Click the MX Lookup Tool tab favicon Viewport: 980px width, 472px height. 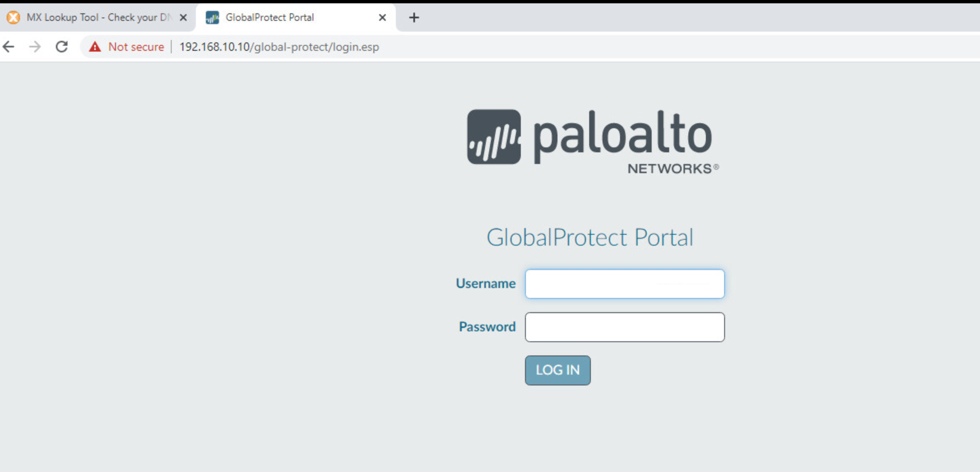(x=13, y=17)
